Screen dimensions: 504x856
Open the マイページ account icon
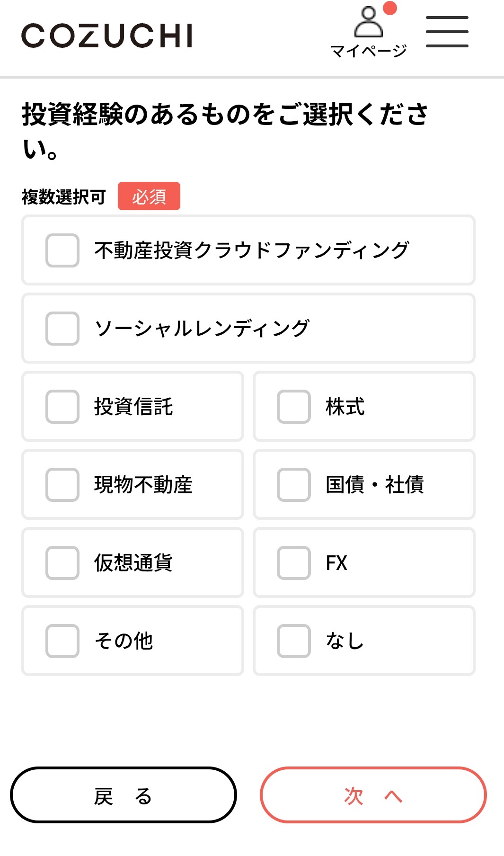pos(369,22)
